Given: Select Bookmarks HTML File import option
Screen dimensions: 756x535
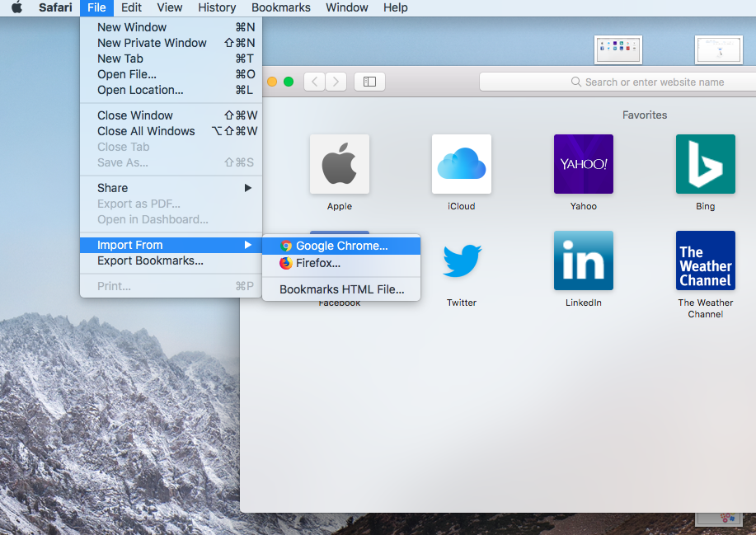Looking at the screenshot, I should [x=341, y=289].
